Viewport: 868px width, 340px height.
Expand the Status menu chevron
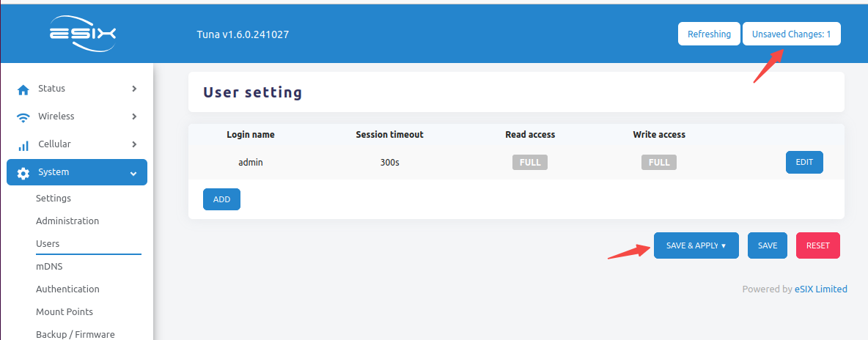(x=133, y=89)
